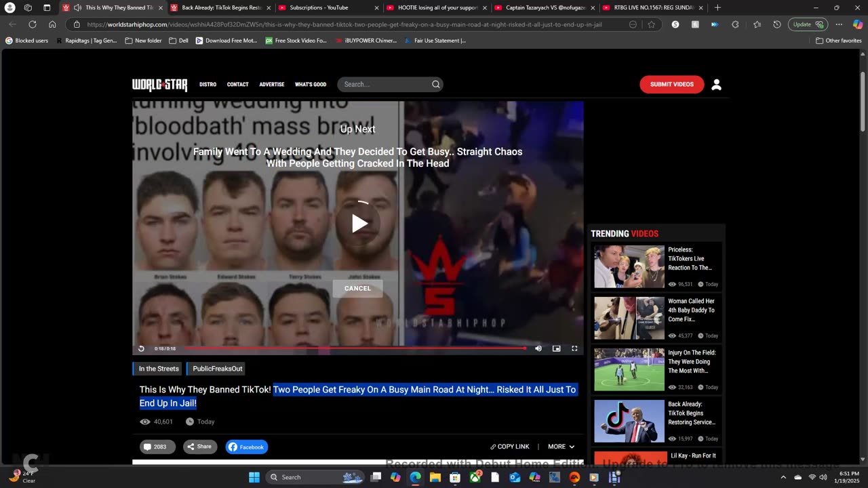Open a new browser tab
This screenshot has height=488, width=868.
coord(717,7)
